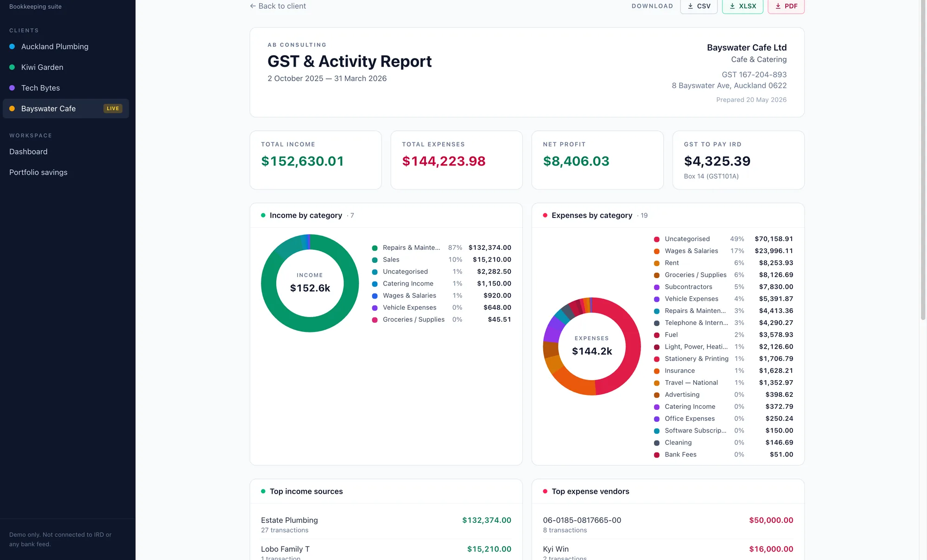
Task: Click the expenses donut chart
Action: point(592,346)
